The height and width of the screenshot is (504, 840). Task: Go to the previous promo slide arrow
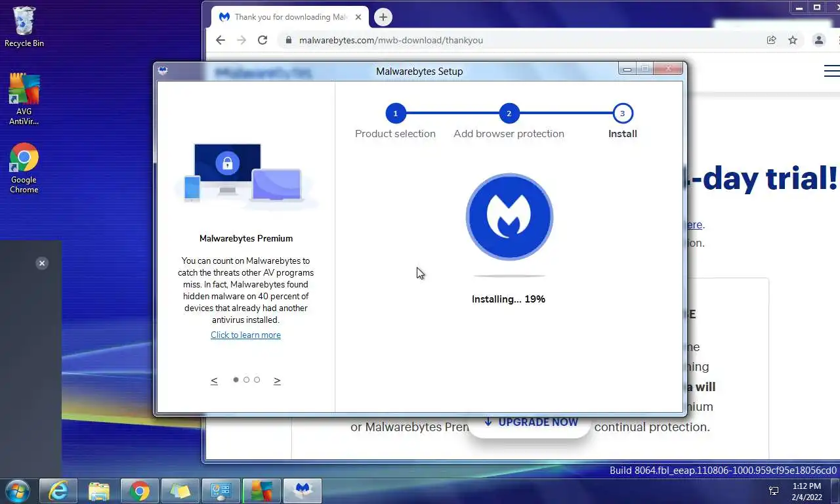tap(214, 381)
